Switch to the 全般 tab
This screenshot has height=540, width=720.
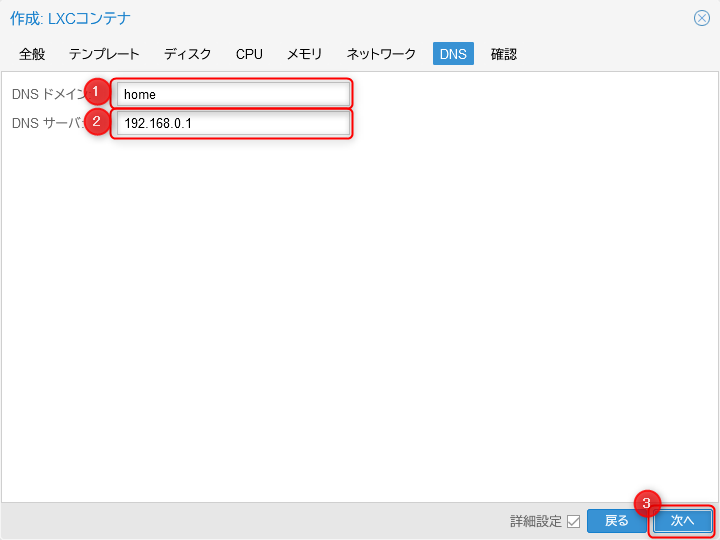pyautogui.click(x=32, y=54)
